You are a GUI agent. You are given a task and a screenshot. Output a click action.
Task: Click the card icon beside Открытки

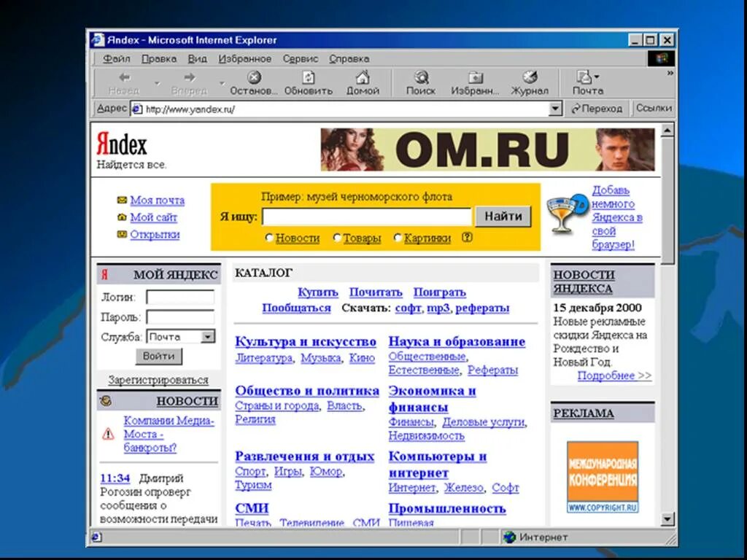tap(122, 234)
